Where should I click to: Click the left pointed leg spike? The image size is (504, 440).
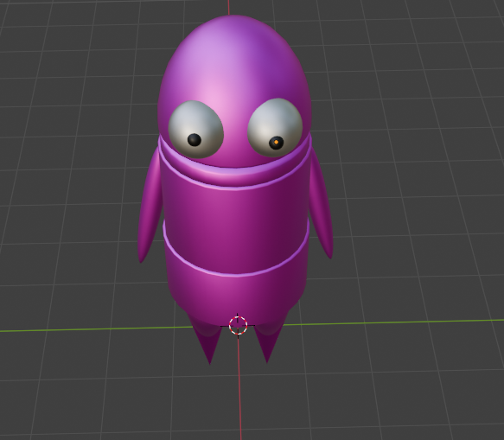tap(207, 344)
